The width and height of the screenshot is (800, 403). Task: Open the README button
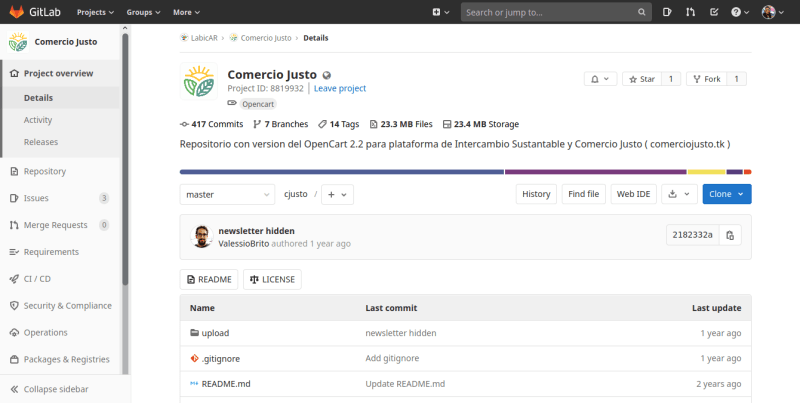(x=209, y=280)
